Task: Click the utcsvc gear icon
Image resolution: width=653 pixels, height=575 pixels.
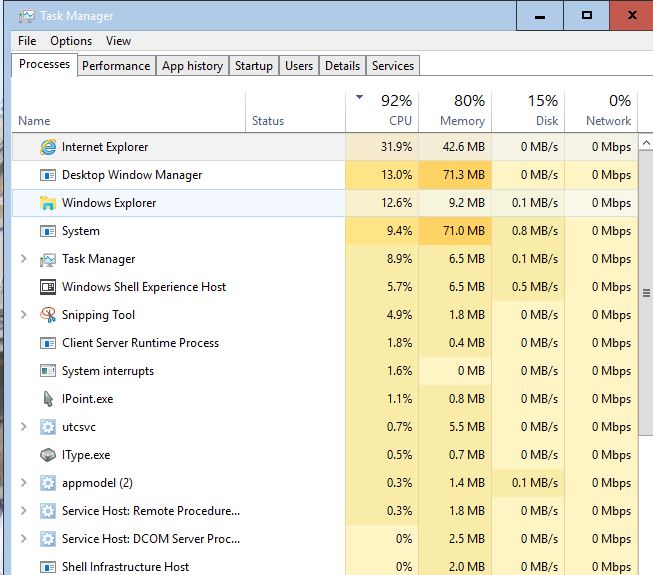Action: (48, 427)
